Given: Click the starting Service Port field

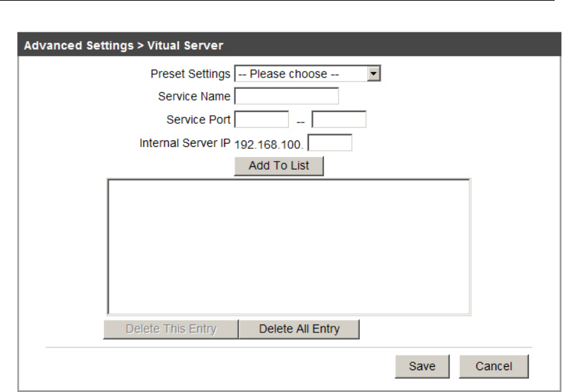Looking at the screenshot, I should [262, 120].
